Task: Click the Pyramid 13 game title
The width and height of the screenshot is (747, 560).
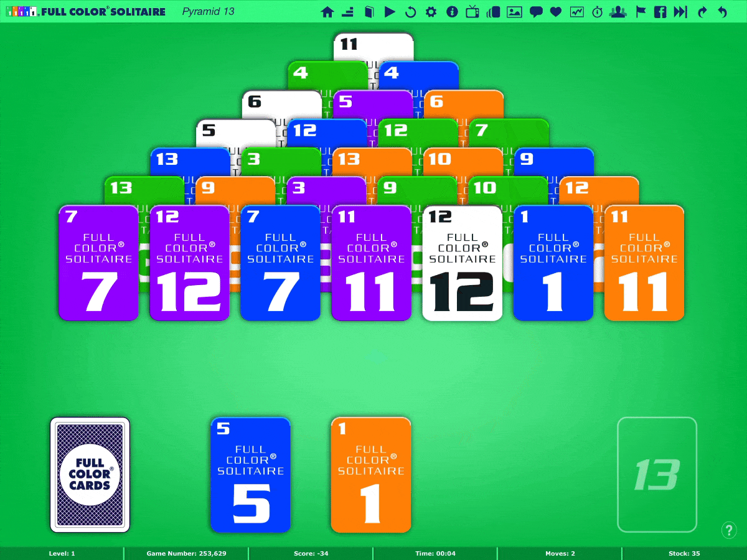Action: [x=209, y=11]
